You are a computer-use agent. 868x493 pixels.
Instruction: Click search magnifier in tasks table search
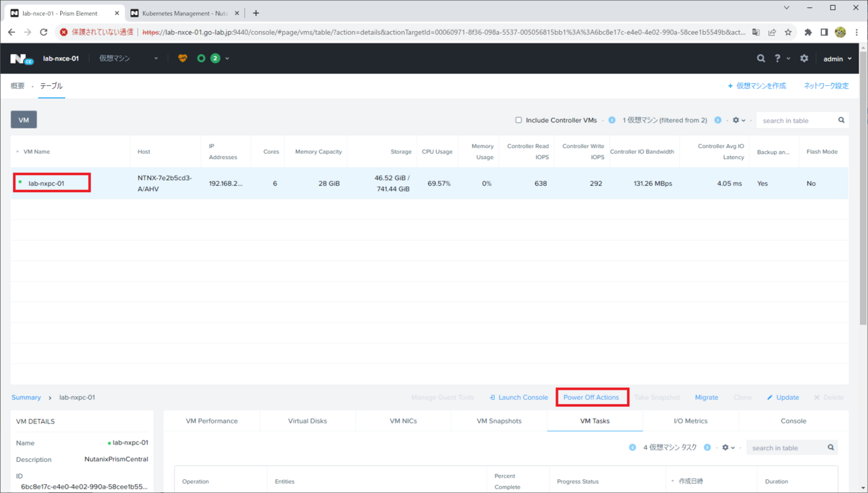(831, 447)
